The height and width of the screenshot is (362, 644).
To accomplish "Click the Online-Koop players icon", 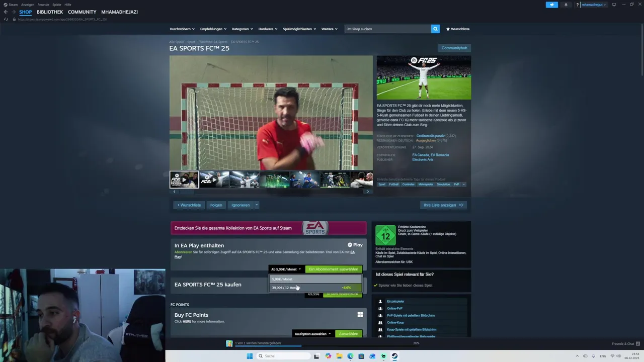I will tap(380, 322).
